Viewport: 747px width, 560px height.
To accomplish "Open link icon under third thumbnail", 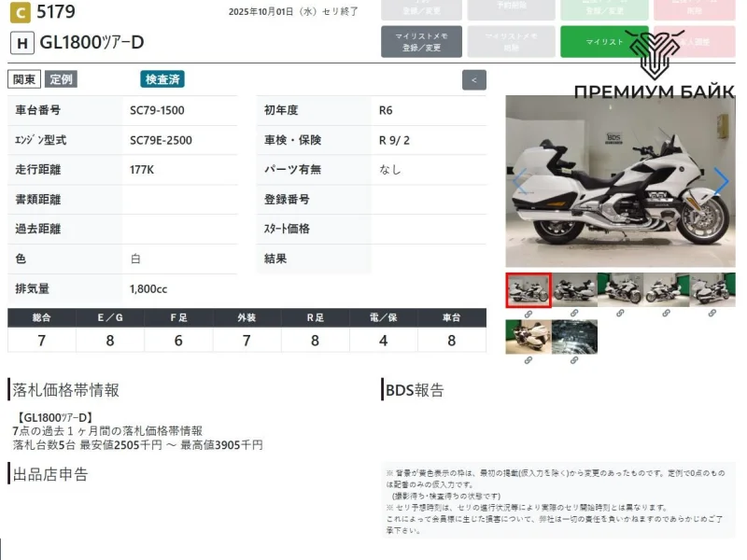I will pyautogui.click(x=620, y=315).
